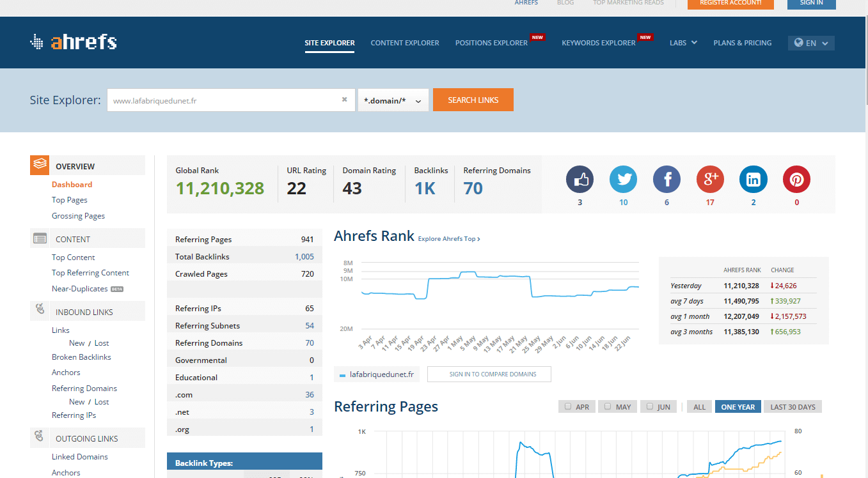Expand the LABS menu
Screen dimensions: 868x478
683,43
